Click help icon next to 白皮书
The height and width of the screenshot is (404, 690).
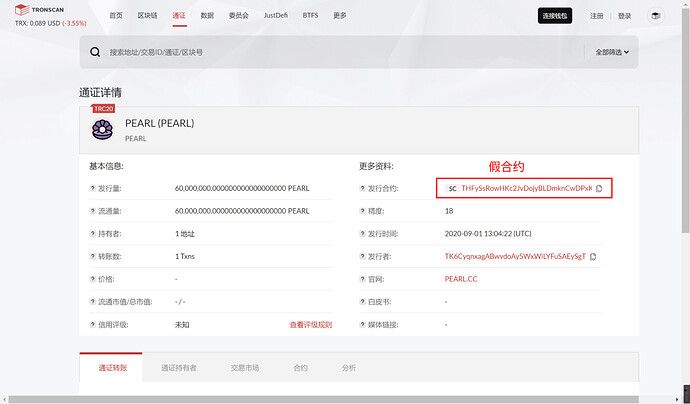tap(363, 302)
